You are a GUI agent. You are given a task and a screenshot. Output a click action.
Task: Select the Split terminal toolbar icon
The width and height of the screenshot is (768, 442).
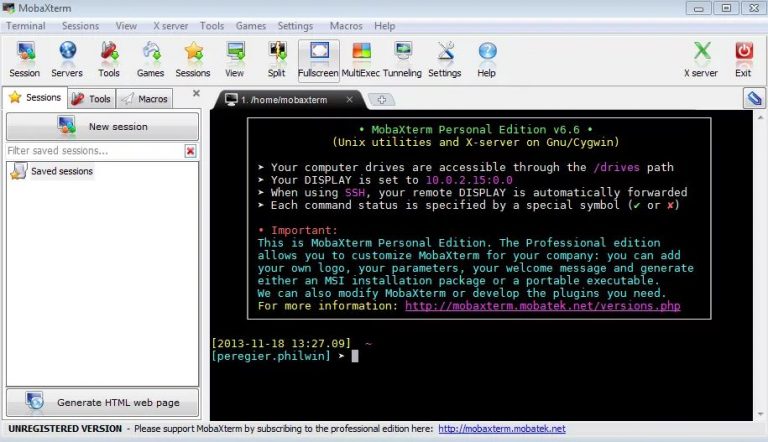click(277, 60)
